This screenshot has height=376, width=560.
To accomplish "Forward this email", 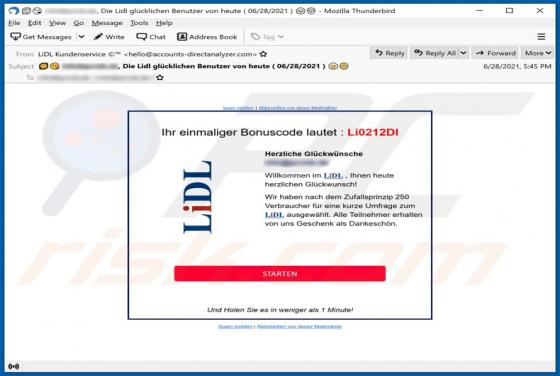I will tap(496, 53).
